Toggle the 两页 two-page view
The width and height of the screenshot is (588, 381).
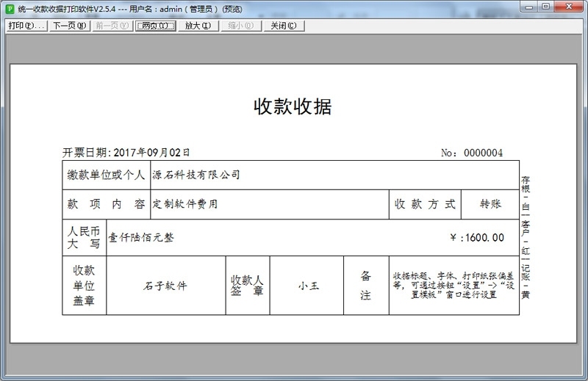tap(155, 26)
